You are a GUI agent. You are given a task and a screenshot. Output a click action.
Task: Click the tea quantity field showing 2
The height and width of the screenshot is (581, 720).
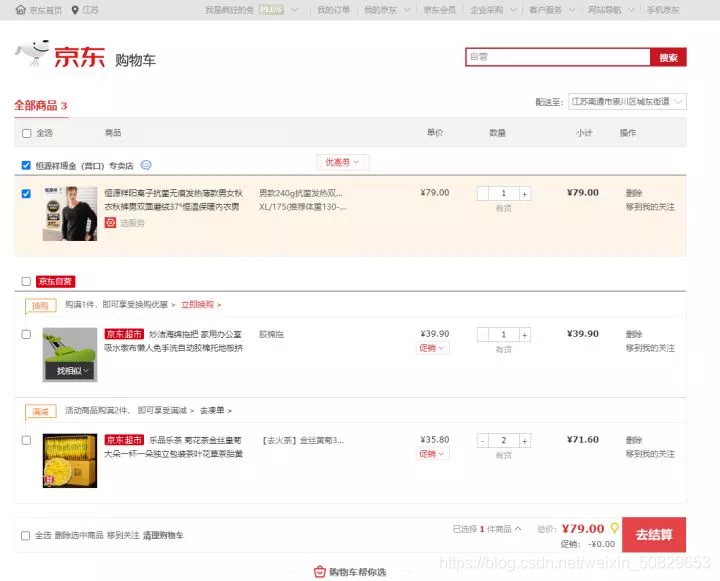[x=504, y=440]
